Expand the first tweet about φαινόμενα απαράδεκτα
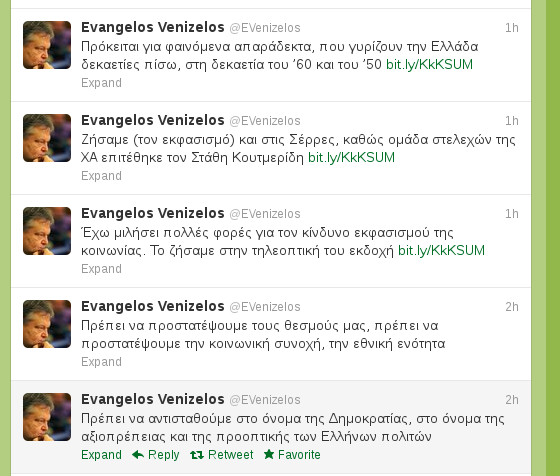Image resolution: width=560 pixels, height=476 pixels. point(101,83)
